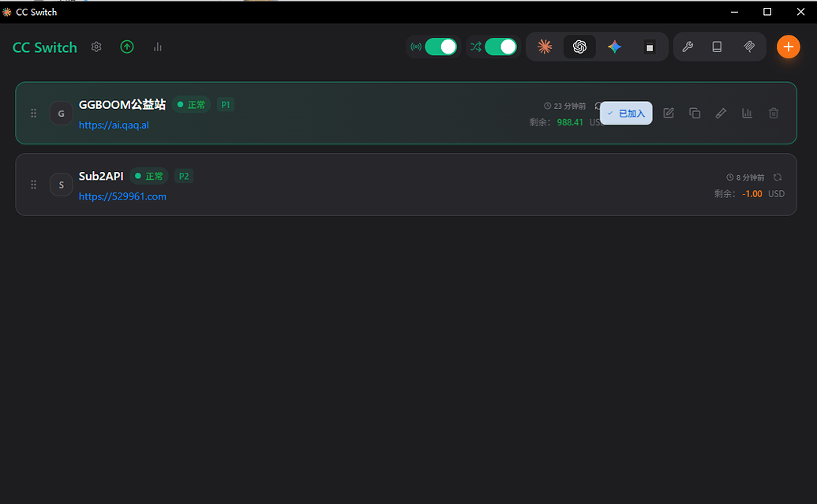Click the 988.41 balance value

(x=569, y=122)
